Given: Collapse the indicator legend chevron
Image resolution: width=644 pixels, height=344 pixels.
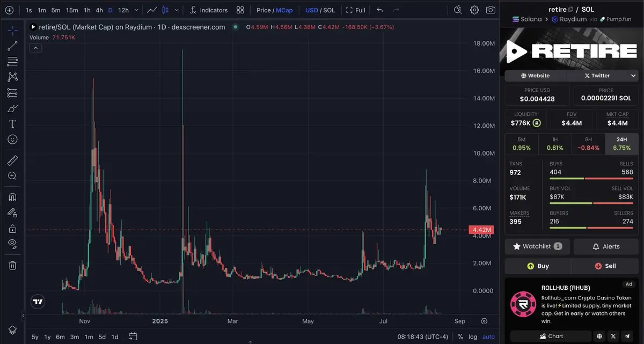Looking at the screenshot, I should 35,48.
